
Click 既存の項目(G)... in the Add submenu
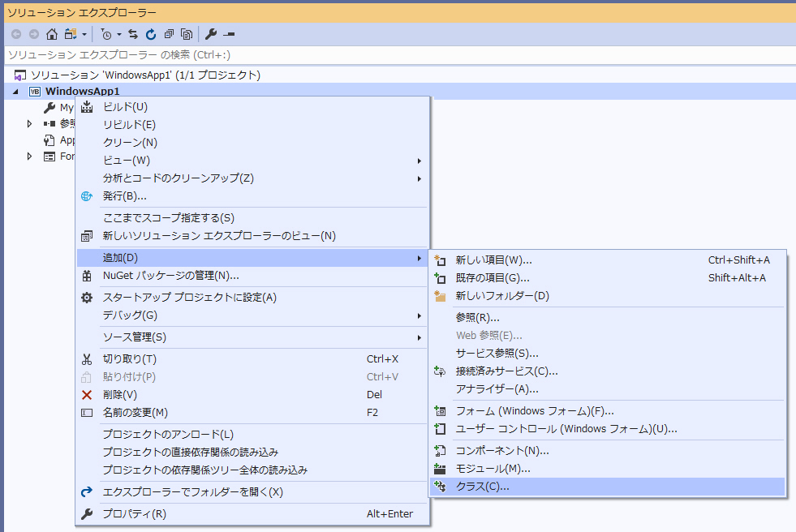pyautogui.click(x=607, y=278)
